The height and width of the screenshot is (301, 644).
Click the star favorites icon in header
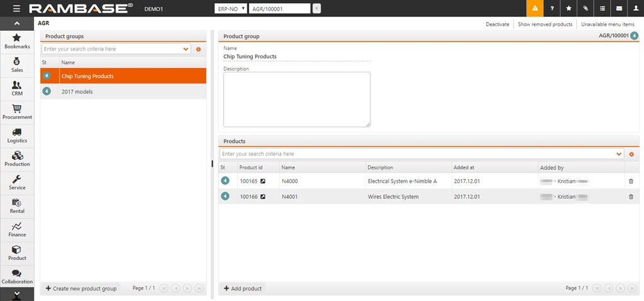(569, 9)
